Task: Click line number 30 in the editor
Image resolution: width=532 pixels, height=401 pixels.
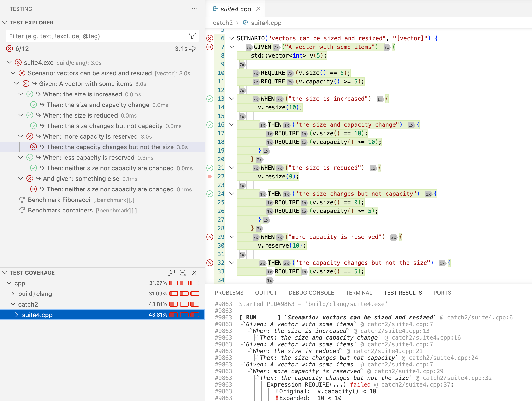Action: 221,245
